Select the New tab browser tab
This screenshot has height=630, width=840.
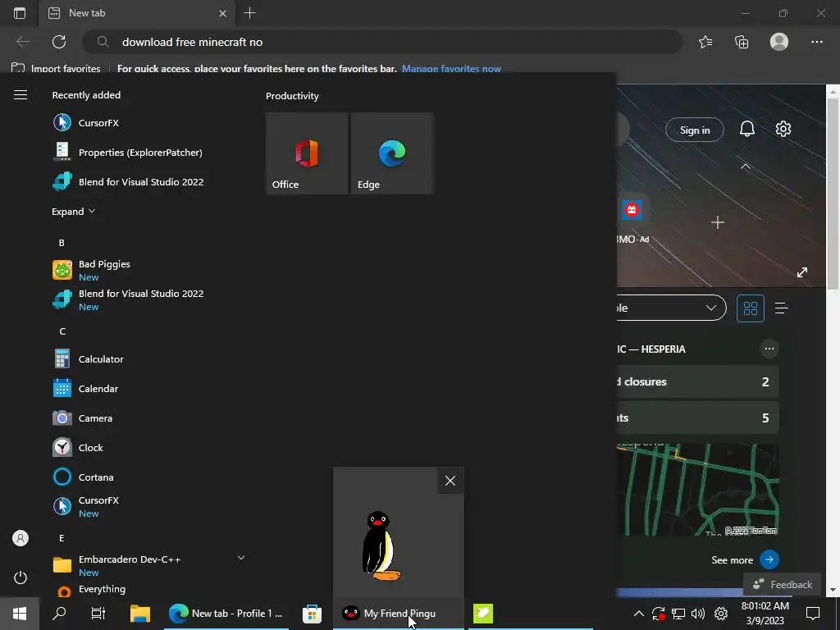137,13
